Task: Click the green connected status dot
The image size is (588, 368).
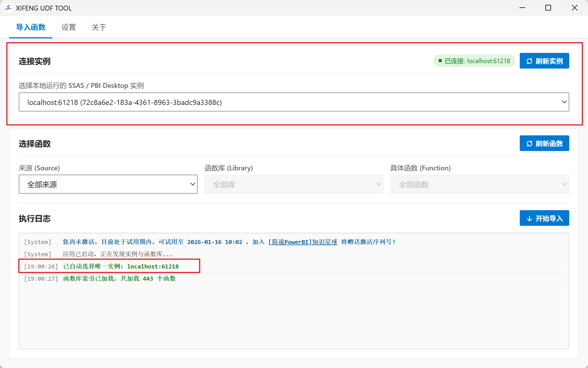Action: [x=440, y=61]
